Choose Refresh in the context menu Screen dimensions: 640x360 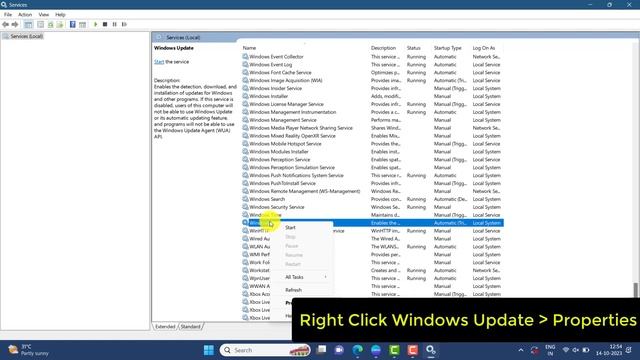coord(293,290)
